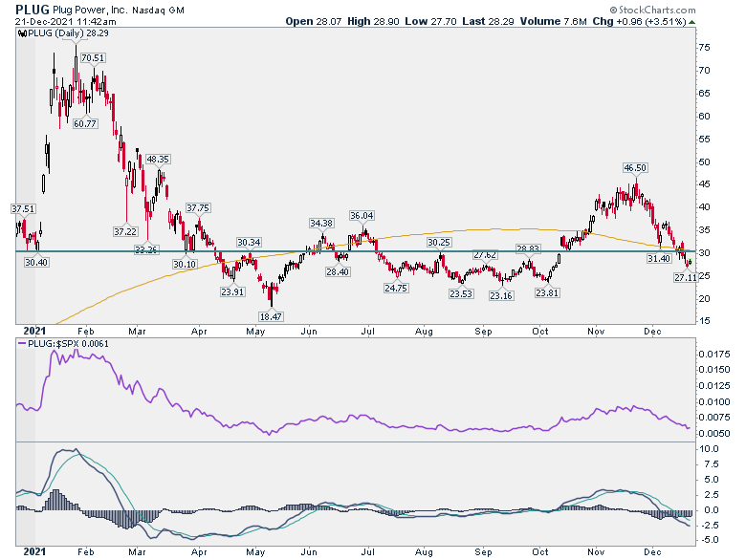
Task: Click the PLUG ticker symbol title
Action: (33, 10)
